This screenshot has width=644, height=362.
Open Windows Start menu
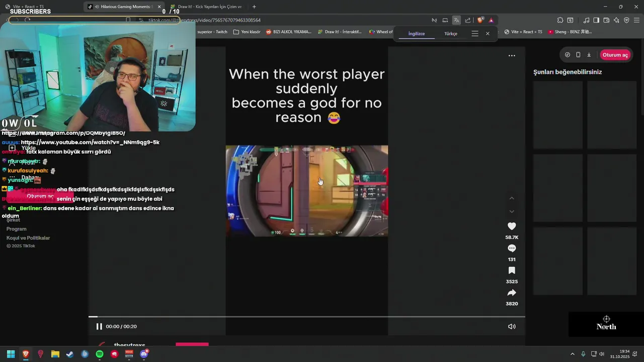point(11,354)
